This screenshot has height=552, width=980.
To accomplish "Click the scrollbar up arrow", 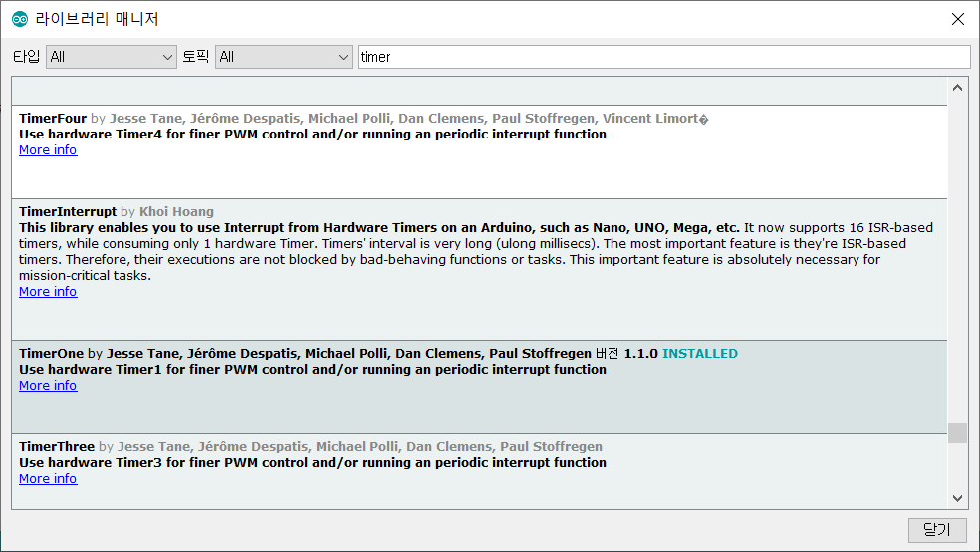I will pyautogui.click(x=957, y=88).
